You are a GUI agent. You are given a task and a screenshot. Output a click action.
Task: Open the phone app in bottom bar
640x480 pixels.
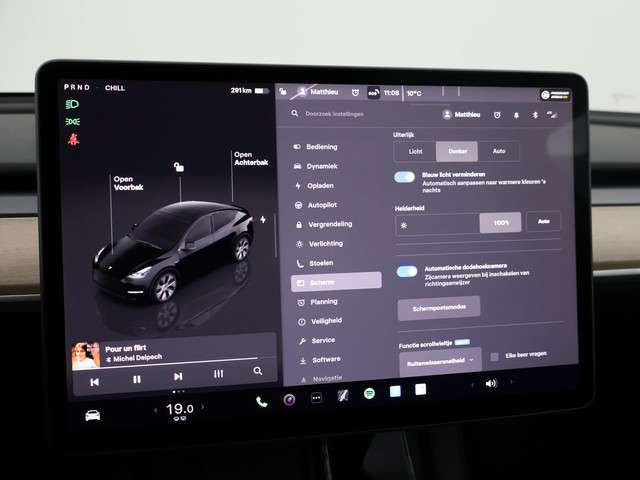click(x=262, y=401)
